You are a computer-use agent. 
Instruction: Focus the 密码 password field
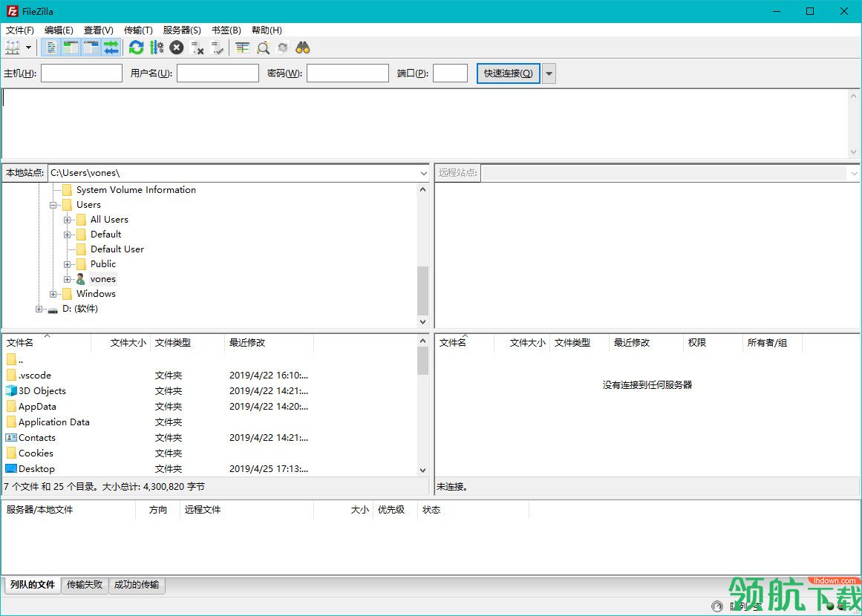[347, 73]
